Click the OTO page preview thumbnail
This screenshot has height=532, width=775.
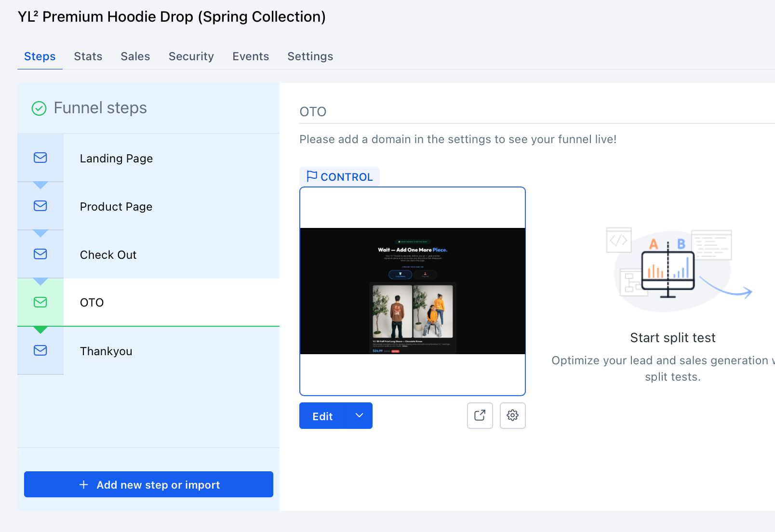tap(413, 291)
